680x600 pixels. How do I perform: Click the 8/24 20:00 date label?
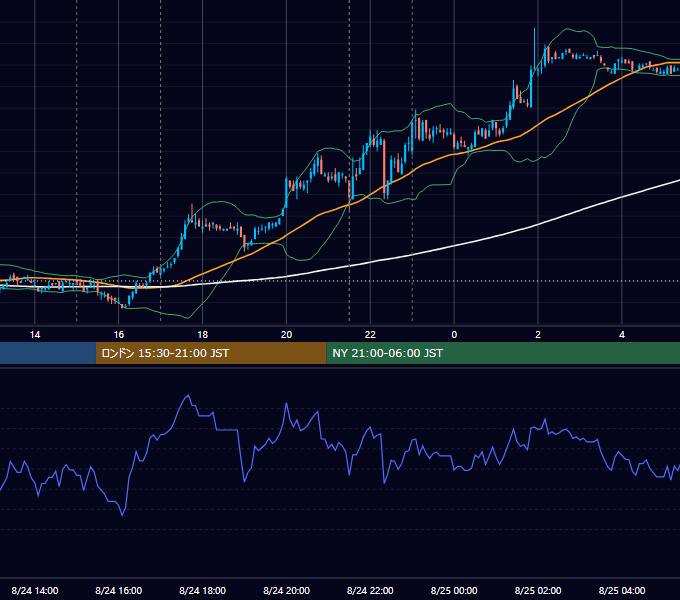pyautogui.click(x=286, y=590)
